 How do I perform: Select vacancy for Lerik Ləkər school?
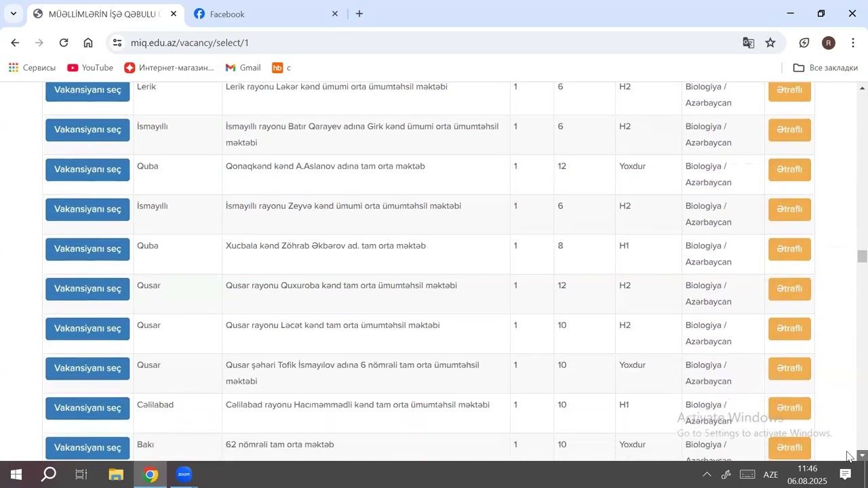click(87, 89)
